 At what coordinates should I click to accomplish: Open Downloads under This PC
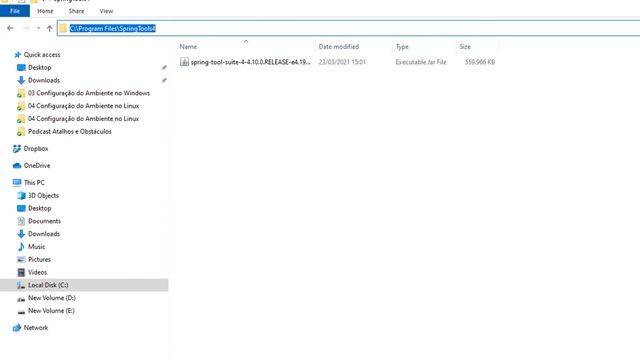pyautogui.click(x=44, y=234)
